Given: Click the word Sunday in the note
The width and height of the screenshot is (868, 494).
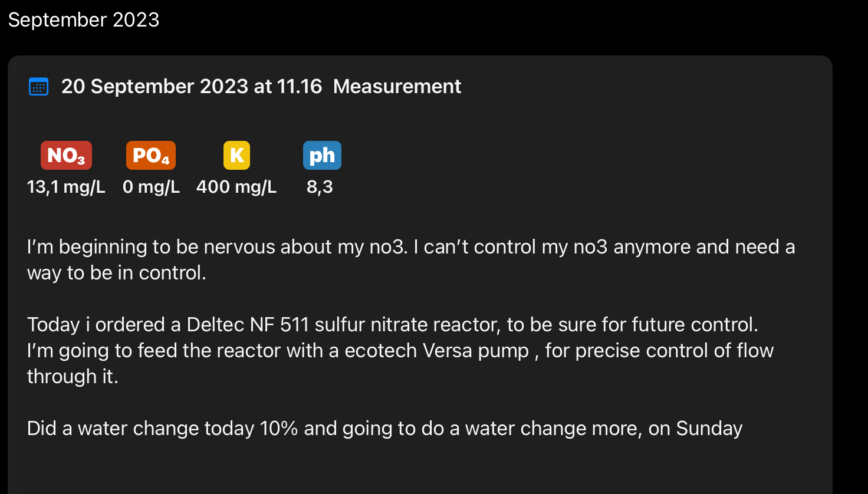Looking at the screenshot, I should point(709,428).
